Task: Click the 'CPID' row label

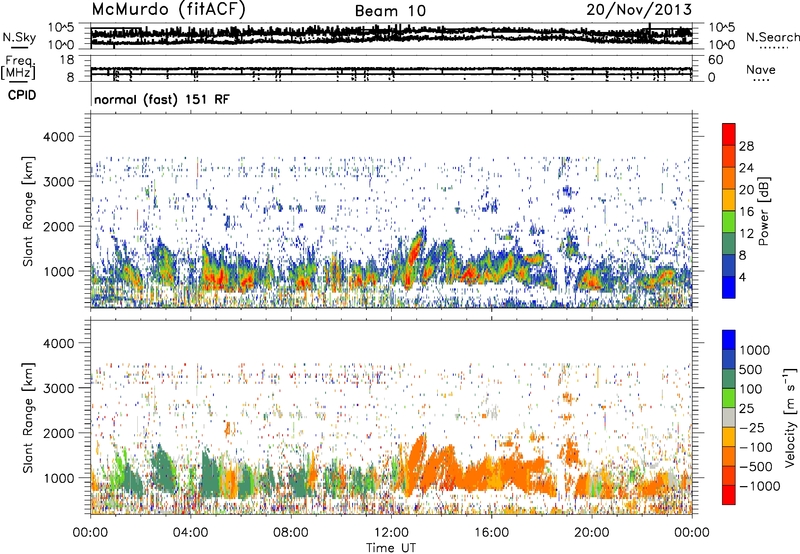Action: tap(22, 95)
